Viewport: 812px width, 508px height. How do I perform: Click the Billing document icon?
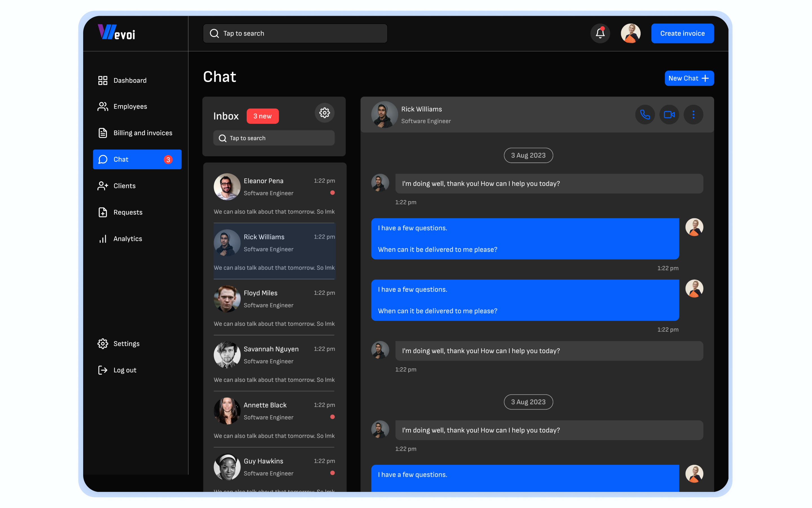pos(102,133)
